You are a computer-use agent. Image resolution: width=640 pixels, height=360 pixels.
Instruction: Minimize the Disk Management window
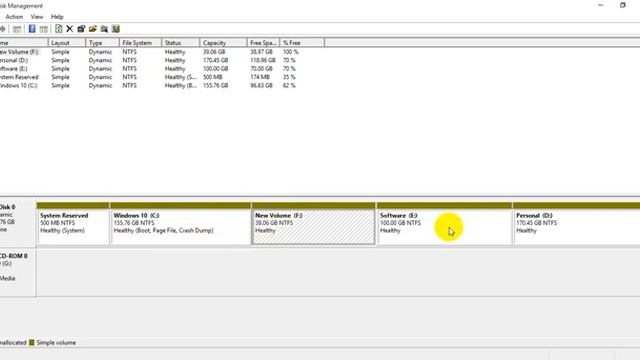click(x=600, y=5)
